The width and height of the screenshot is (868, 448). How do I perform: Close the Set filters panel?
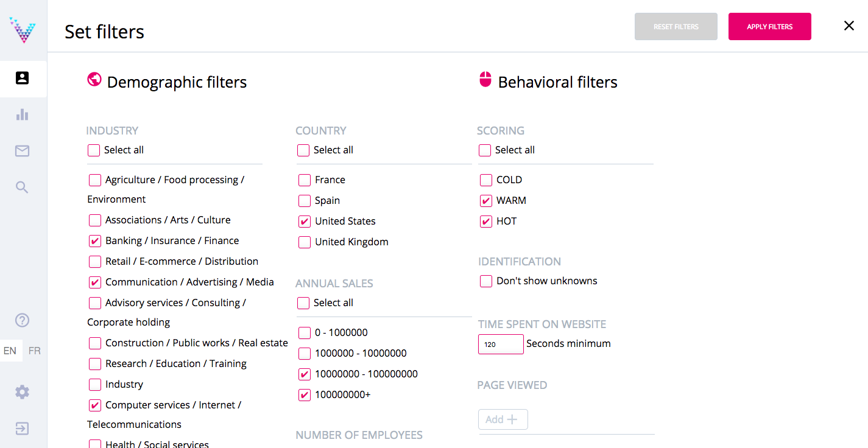pyautogui.click(x=849, y=26)
